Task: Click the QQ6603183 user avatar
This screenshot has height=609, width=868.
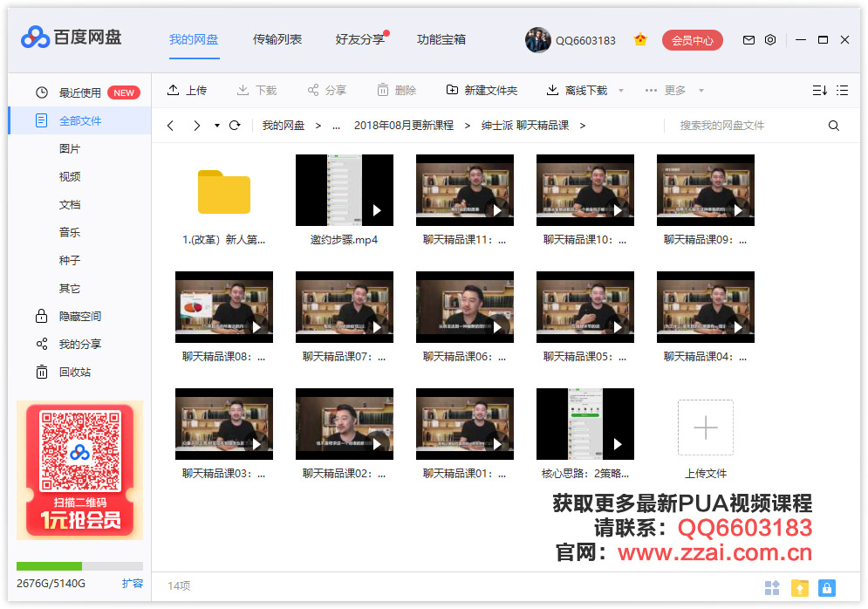Action: [538, 40]
